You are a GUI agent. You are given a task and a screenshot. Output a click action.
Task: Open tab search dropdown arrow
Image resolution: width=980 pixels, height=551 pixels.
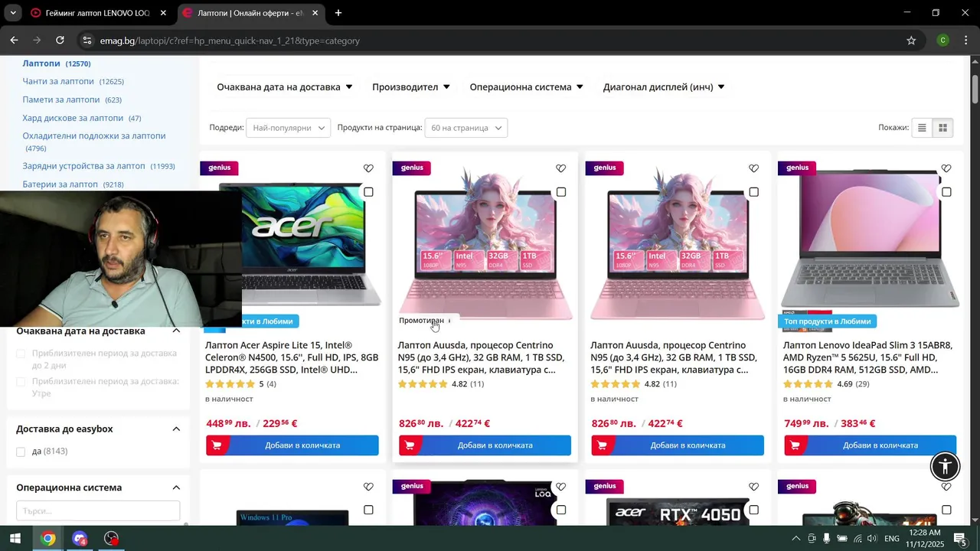(x=13, y=13)
